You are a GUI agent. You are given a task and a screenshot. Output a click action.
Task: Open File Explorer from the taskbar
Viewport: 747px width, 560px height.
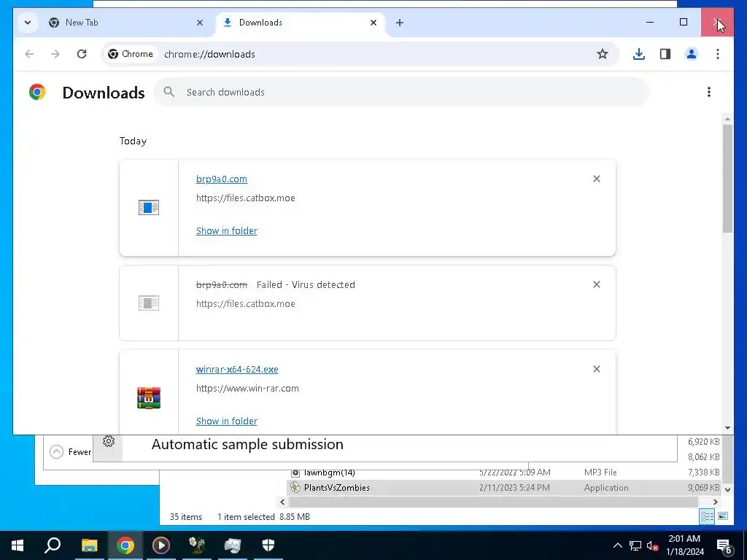[89, 545]
